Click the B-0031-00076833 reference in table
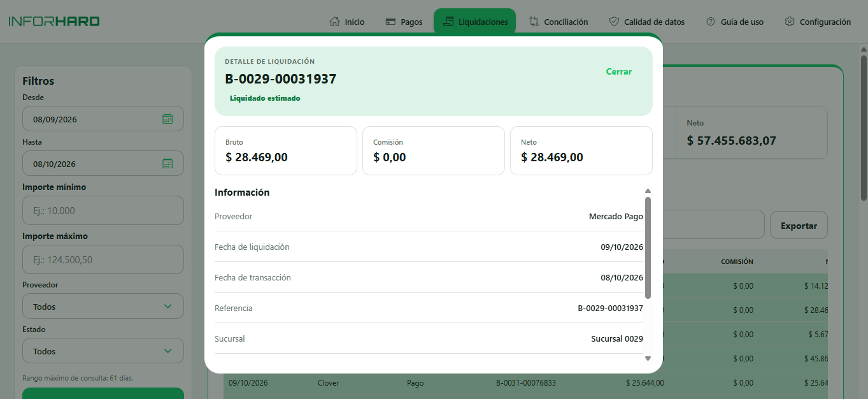Viewport: 868px width, 399px height. (x=526, y=383)
